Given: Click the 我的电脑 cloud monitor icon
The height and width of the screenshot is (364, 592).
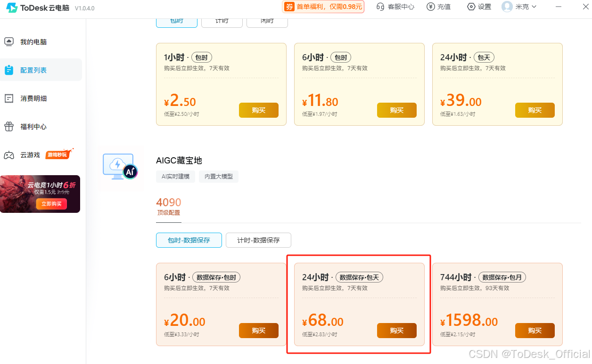Looking at the screenshot, I should (9, 42).
